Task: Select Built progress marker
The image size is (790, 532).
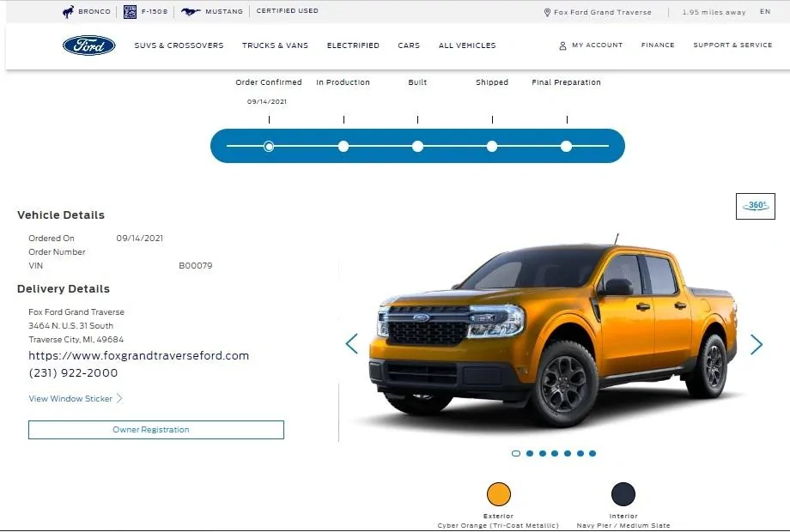Action: pyautogui.click(x=417, y=147)
